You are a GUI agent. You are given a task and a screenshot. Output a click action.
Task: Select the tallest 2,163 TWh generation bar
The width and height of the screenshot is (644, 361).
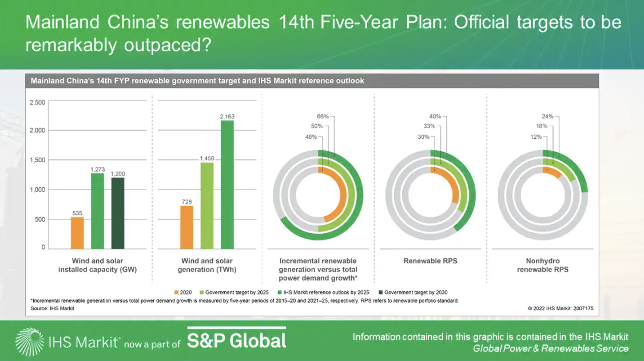pos(227,184)
